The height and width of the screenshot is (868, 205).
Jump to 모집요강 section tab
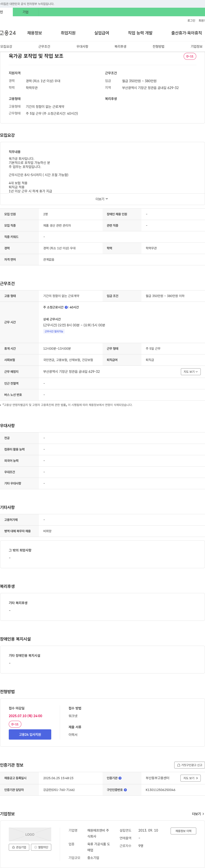point(6,46)
